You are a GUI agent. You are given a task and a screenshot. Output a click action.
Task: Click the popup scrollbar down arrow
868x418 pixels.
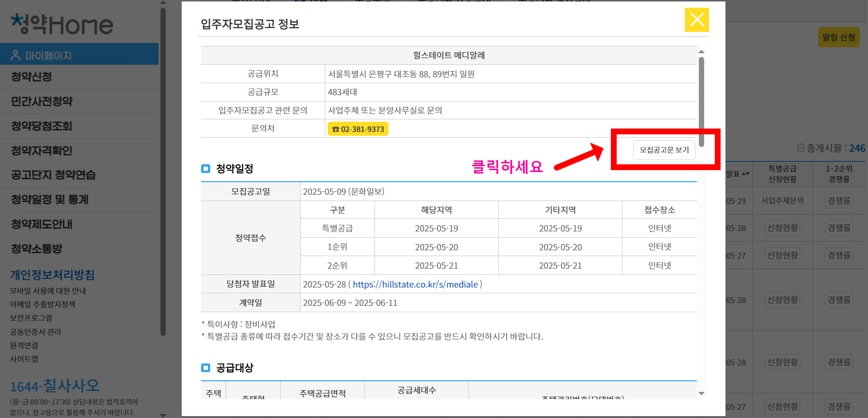(x=701, y=393)
